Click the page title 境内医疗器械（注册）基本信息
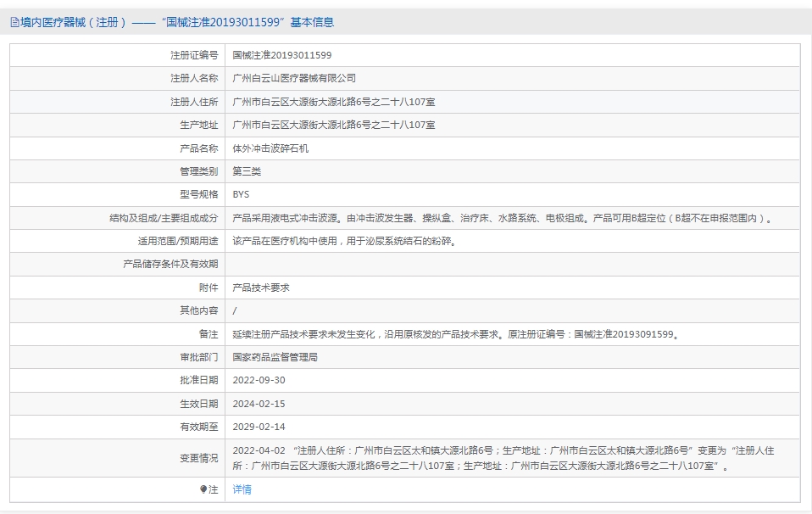The height and width of the screenshot is (514, 812). 177,22
